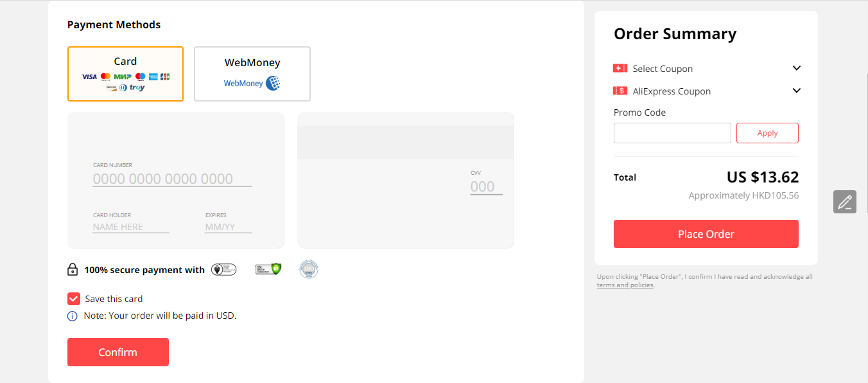This screenshot has width=868, height=383.
Task: Click the round ISO certification badge
Action: pos(309,269)
